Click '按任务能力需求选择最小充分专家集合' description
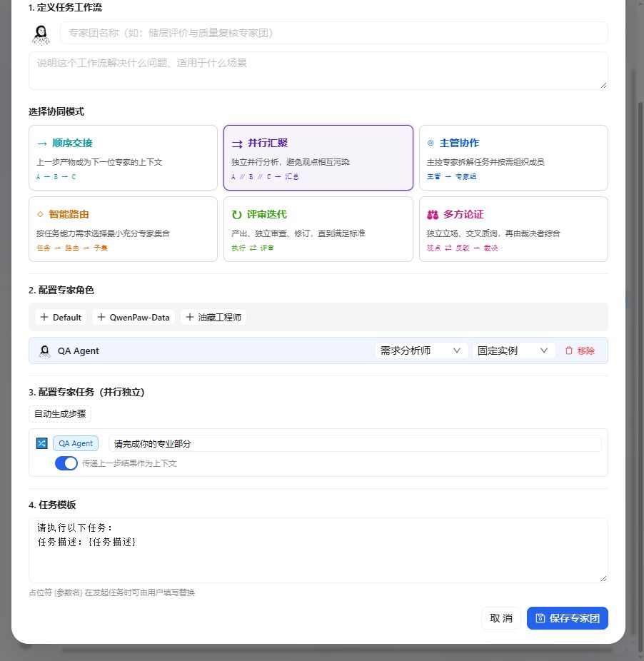 [104, 233]
